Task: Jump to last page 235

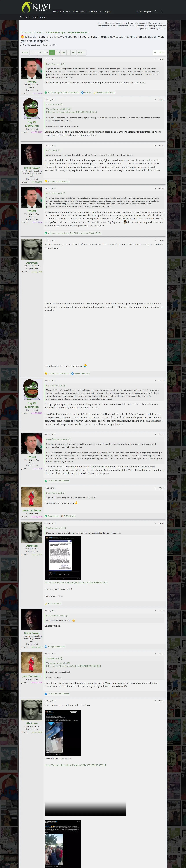Action: coord(73,53)
